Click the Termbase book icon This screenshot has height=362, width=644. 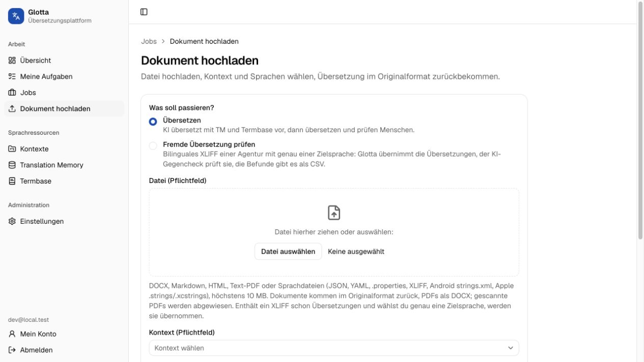click(x=12, y=181)
